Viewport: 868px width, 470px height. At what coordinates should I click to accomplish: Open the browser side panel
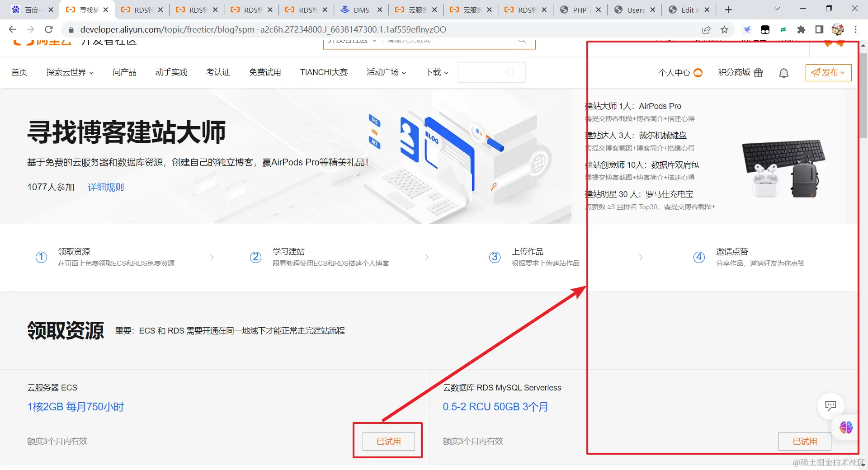(819, 29)
